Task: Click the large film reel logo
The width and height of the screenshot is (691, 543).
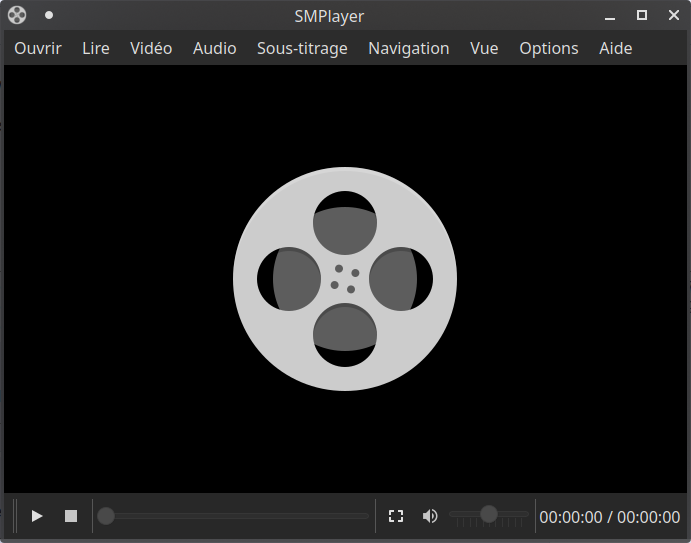Action: point(345,279)
